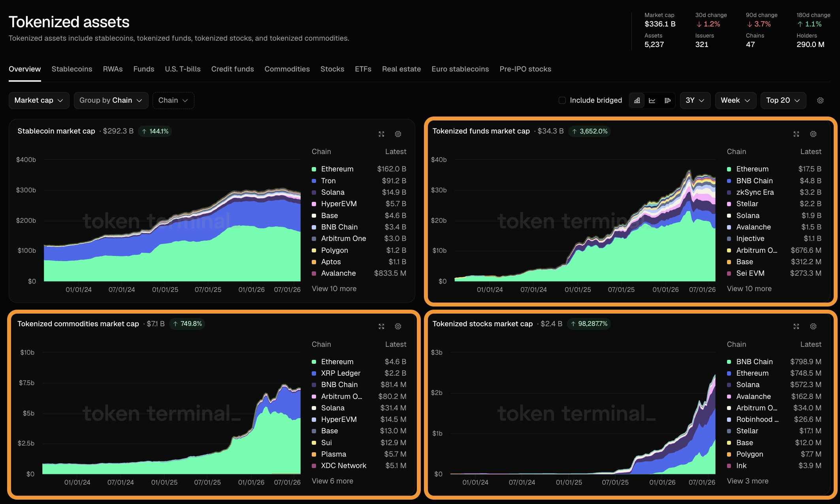Open the 3Y time range dropdown
Screen dimensions: 840x504
(695, 100)
